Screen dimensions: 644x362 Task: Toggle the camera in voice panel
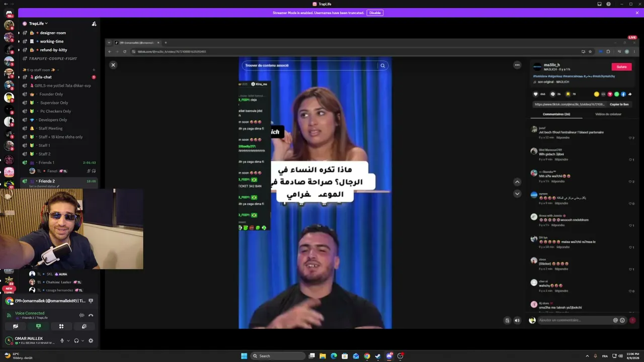click(16, 326)
